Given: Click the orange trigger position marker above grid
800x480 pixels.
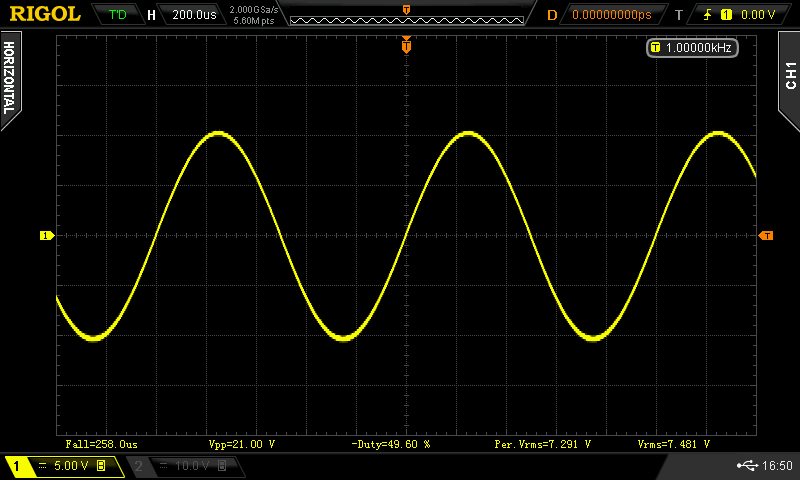Looking at the screenshot, I should [x=406, y=45].
